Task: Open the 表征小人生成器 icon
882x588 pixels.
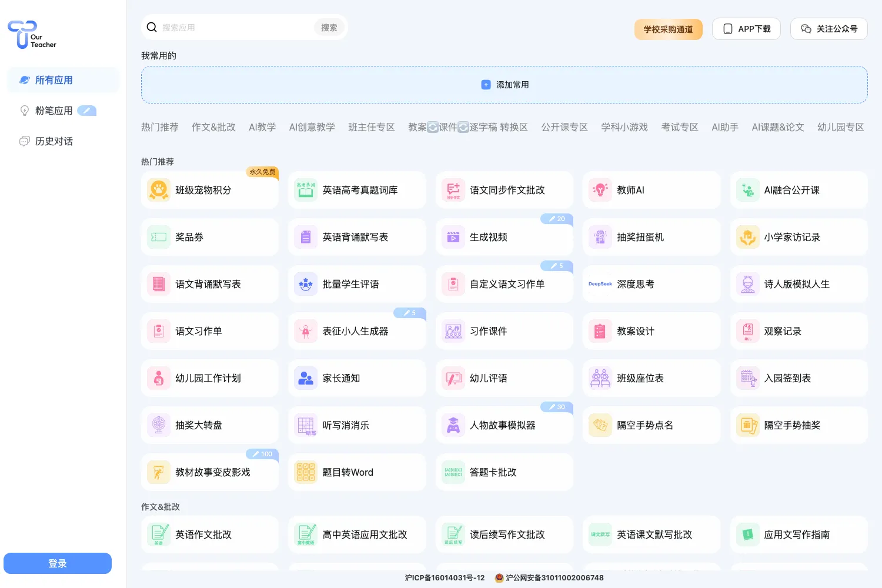Action: click(306, 331)
